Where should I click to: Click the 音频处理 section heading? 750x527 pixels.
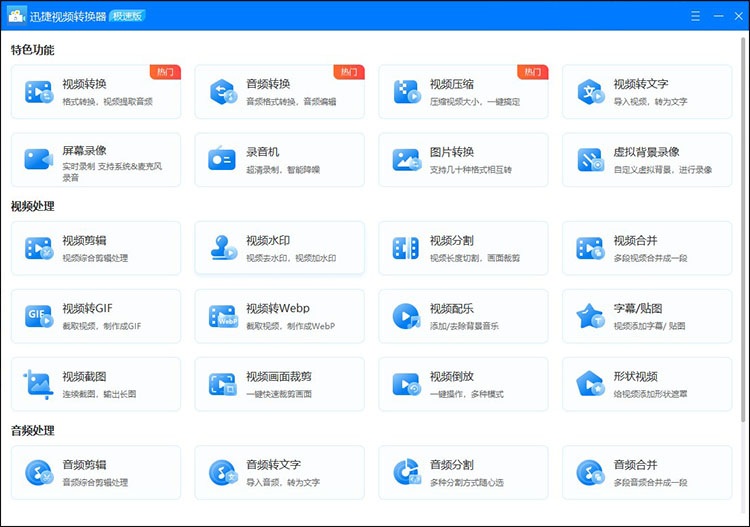pos(33,430)
